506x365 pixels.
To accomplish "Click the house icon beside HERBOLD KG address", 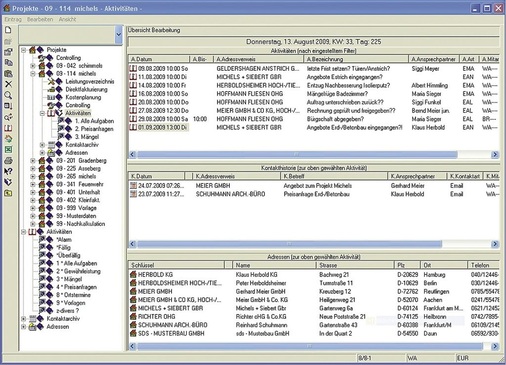I will 133,275.
